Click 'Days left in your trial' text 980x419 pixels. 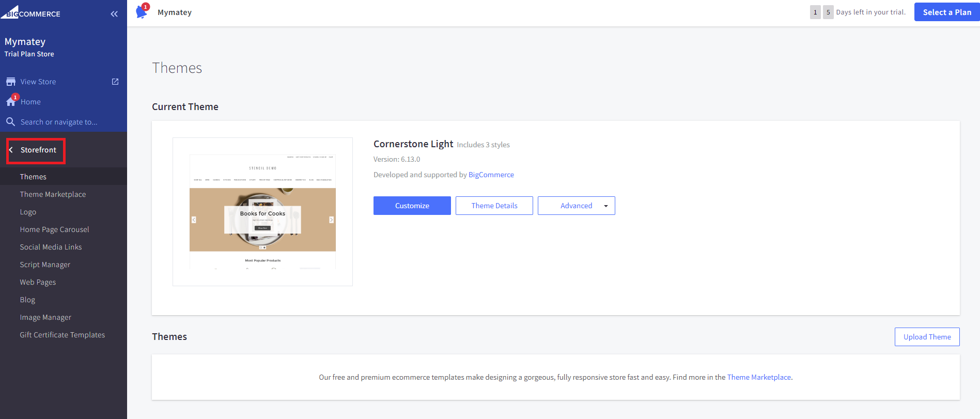[x=871, y=12]
